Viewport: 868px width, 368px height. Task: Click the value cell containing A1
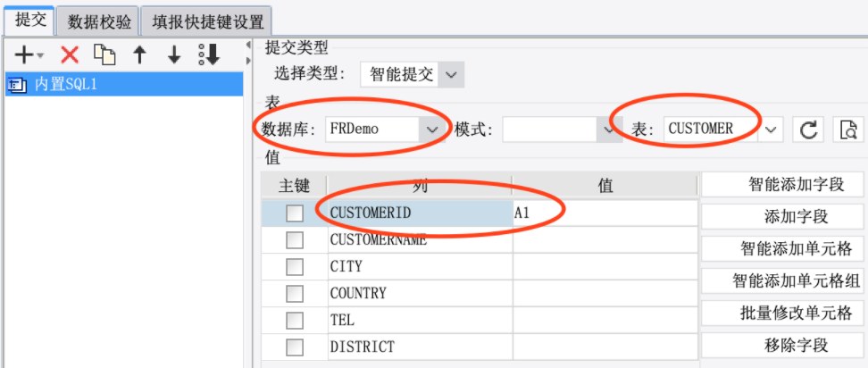pos(605,213)
